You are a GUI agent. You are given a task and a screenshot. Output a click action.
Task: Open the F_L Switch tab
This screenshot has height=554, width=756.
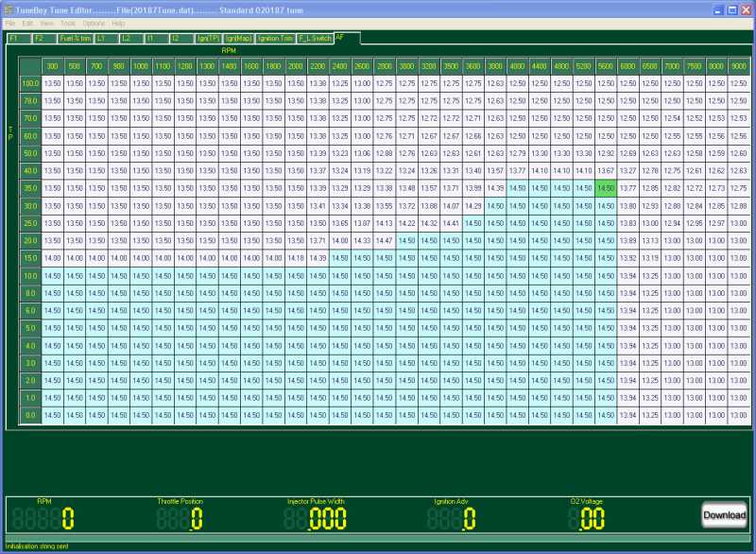click(x=315, y=38)
